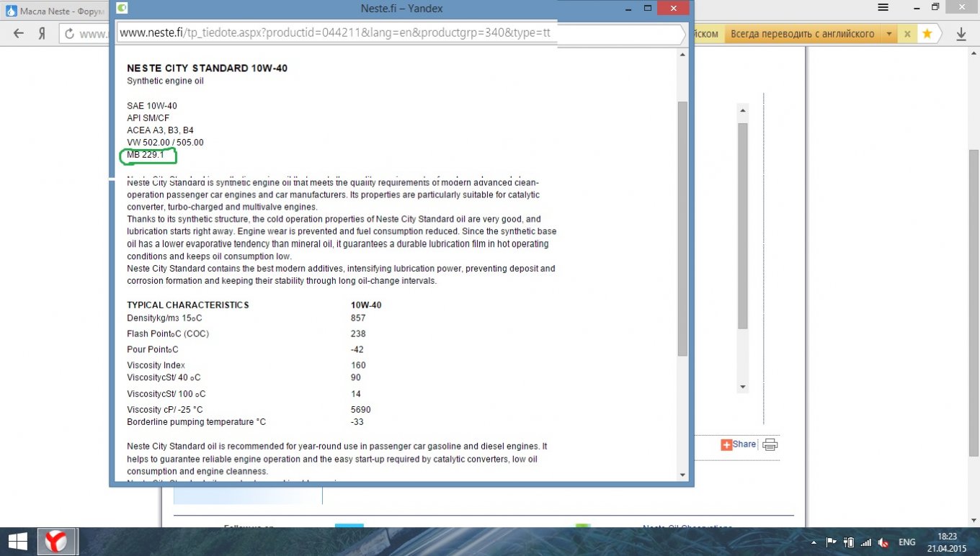Screen dimensions: 980x556
Task: Click the borderline pumping temperature value -33
Action: 357,422
